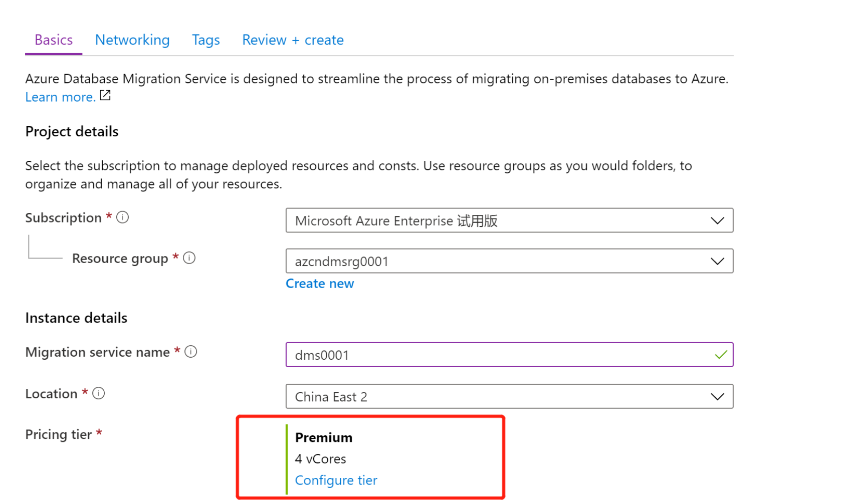Expand the Location dropdown chevron
This screenshot has height=504, width=847.
[717, 397]
